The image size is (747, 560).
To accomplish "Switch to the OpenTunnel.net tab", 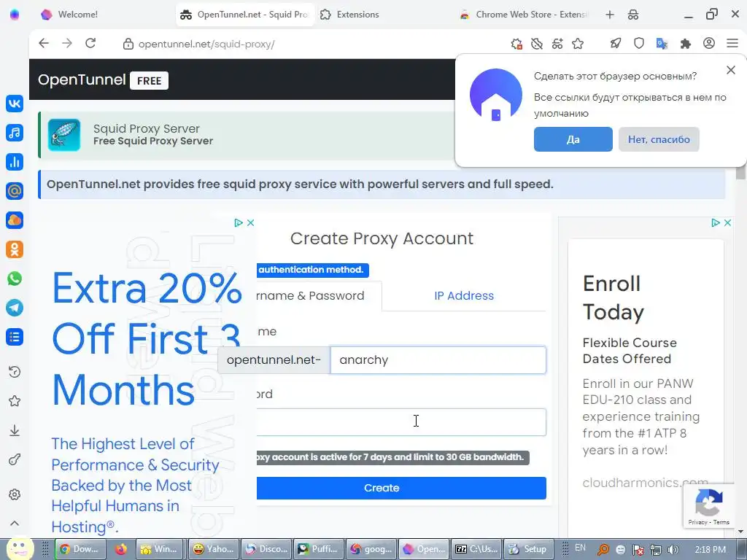I will tap(245, 15).
